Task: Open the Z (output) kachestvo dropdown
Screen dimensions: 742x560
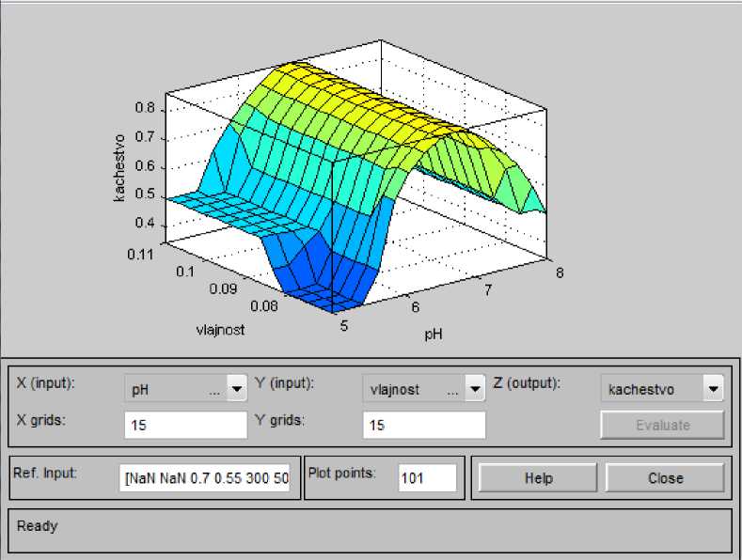Action: (x=662, y=388)
